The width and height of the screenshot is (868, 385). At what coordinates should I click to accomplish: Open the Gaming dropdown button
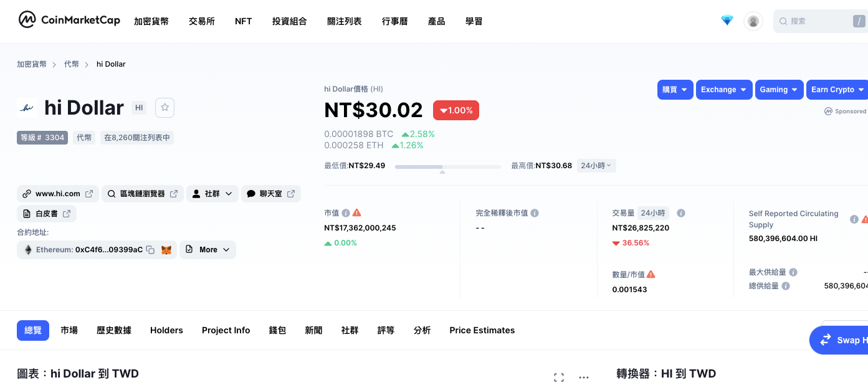point(780,90)
